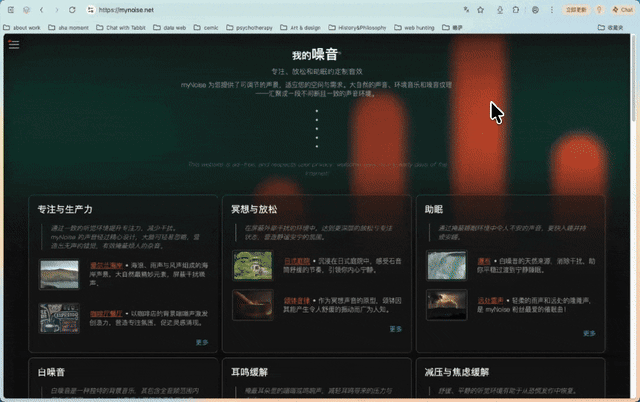Viewport: 640px width, 402px height.
Task: Go back to previous page
Action: [x=42, y=10]
